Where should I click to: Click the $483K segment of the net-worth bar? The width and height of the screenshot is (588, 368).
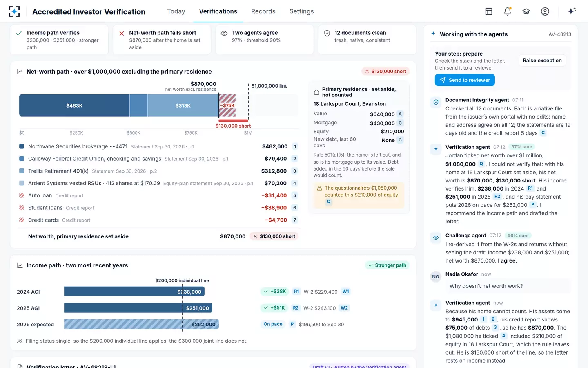point(74,105)
